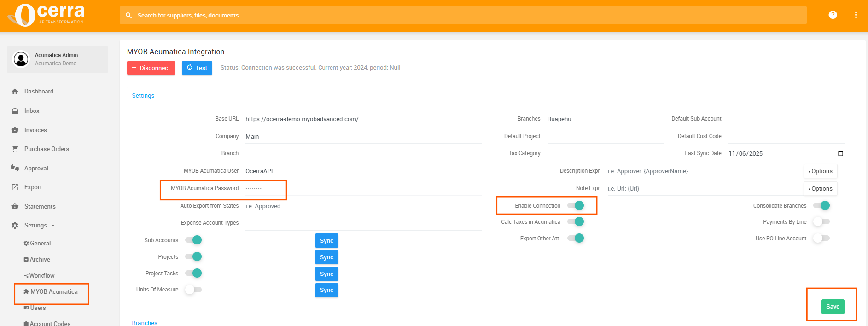
Task: Click the Default Project field
Action: tap(605, 136)
